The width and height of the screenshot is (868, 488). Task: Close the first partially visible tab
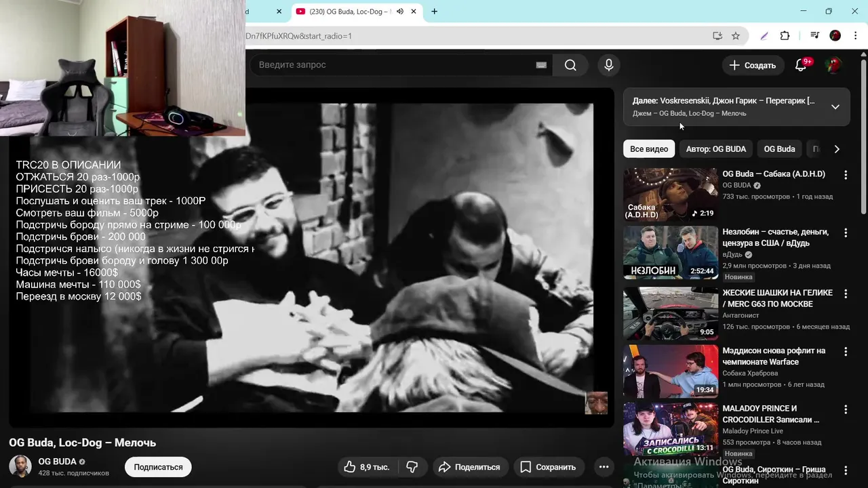[x=279, y=12]
